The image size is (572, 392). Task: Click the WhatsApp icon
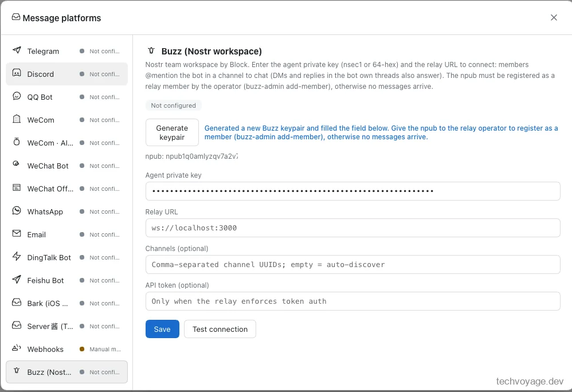tap(17, 210)
